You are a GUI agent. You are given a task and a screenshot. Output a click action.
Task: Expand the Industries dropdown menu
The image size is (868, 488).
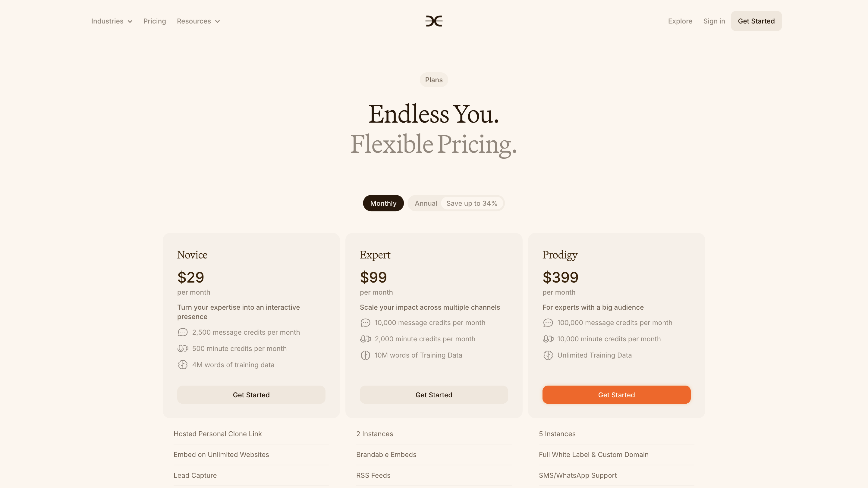pos(112,21)
